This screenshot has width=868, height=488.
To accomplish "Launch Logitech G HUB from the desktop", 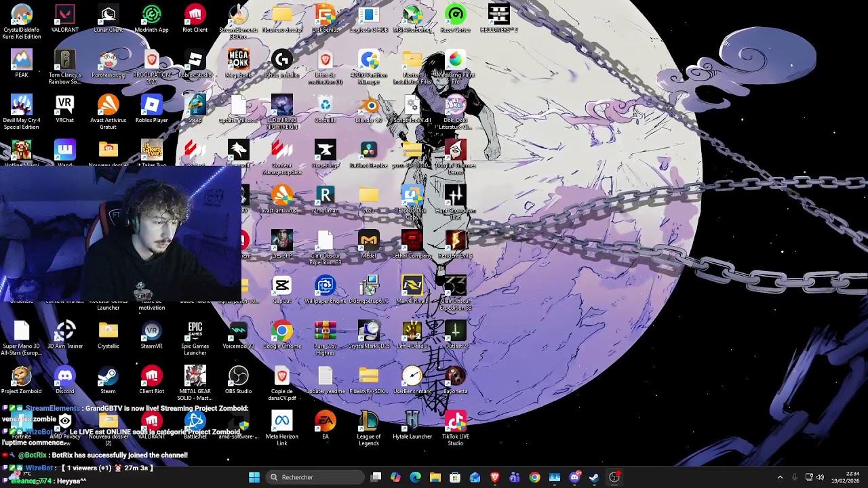I will [369, 19].
